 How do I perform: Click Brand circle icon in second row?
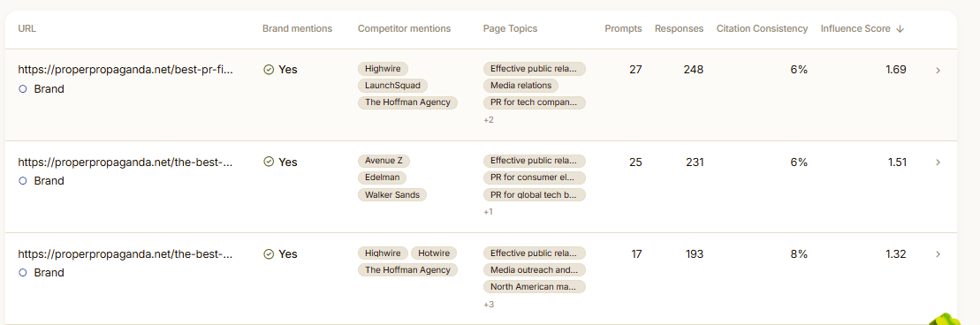click(23, 181)
